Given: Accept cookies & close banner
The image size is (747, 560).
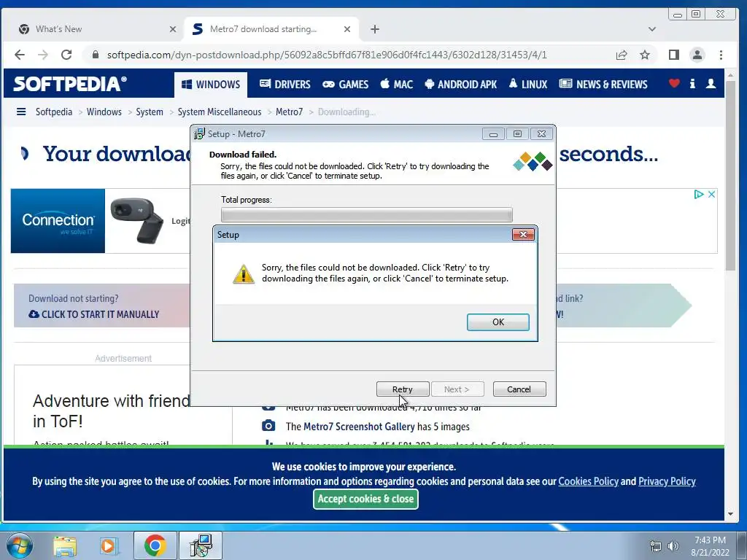Looking at the screenshot, I should coord(366,499).
